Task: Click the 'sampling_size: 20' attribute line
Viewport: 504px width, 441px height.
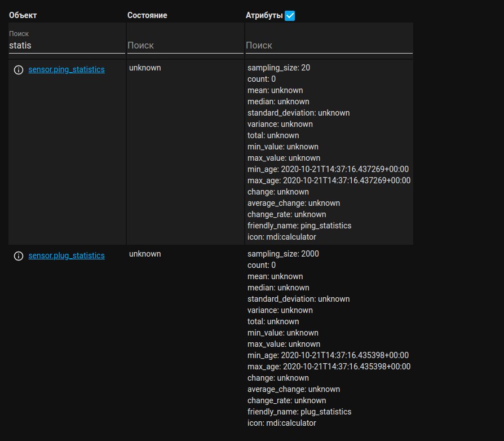Action: point(278,68)
